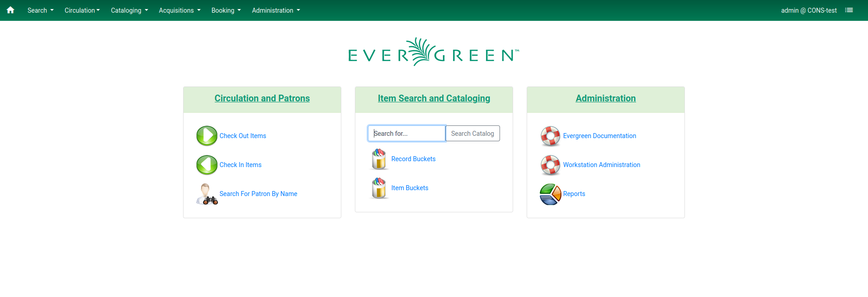
Task: Click the green Check Out Items arrow icon
Action: click(x=207, y=136)
